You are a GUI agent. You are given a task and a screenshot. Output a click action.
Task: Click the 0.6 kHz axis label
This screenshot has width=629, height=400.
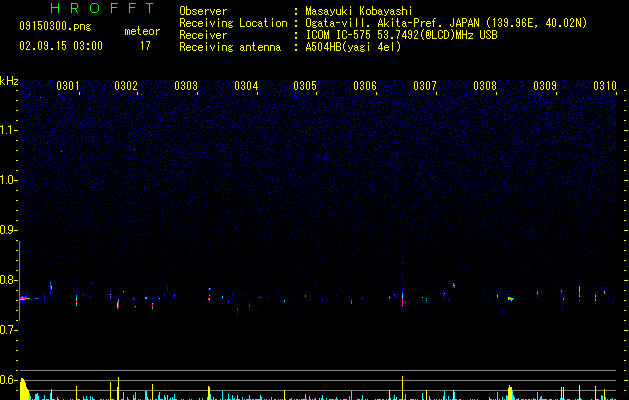click(8, 380)
